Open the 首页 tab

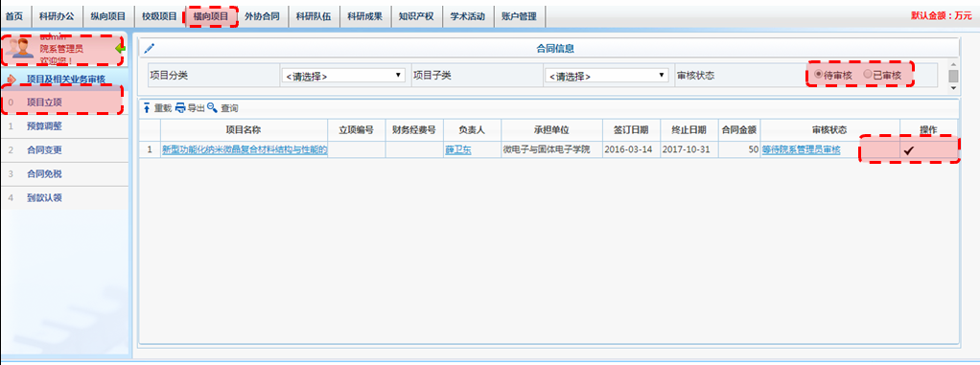(14, 17)
